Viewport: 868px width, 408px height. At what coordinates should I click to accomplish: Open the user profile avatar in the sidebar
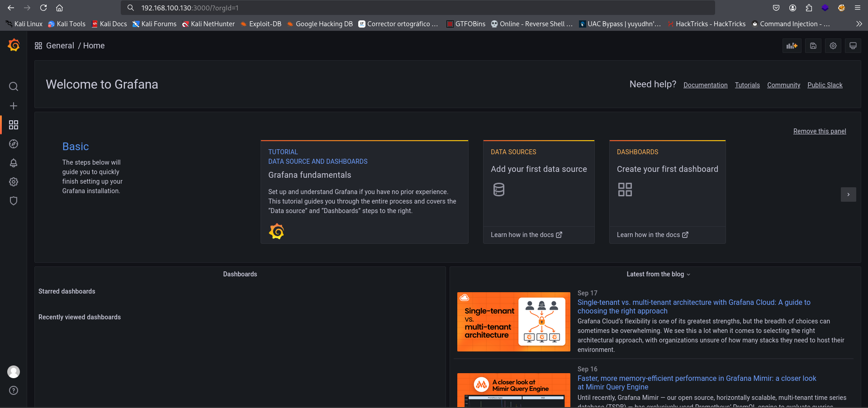click(14, 372)
